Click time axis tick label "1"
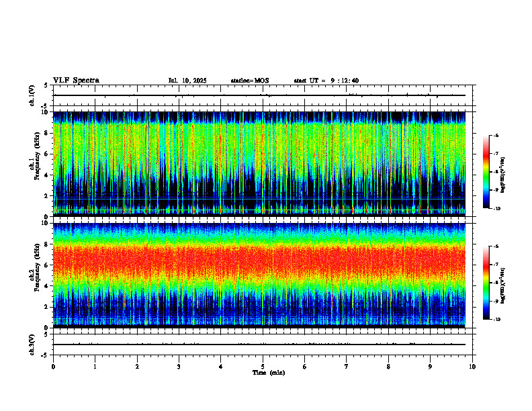532x411 pixels. click(95, 367)
